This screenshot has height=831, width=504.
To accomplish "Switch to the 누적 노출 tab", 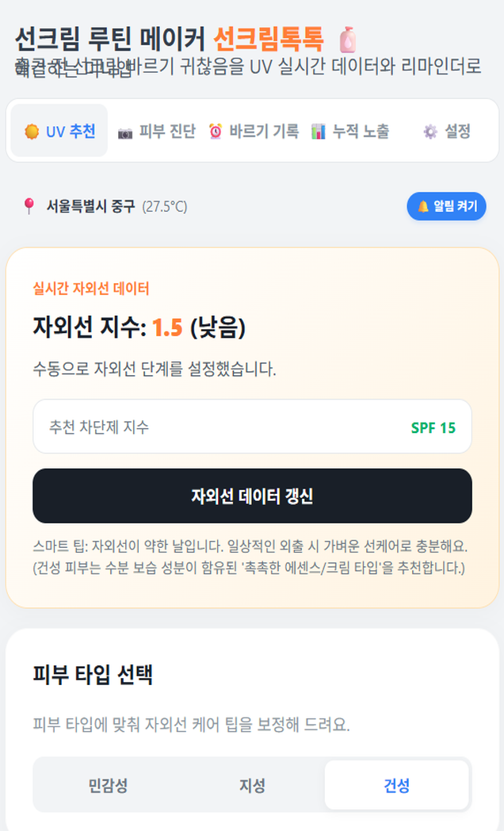I will coord(351,131).
